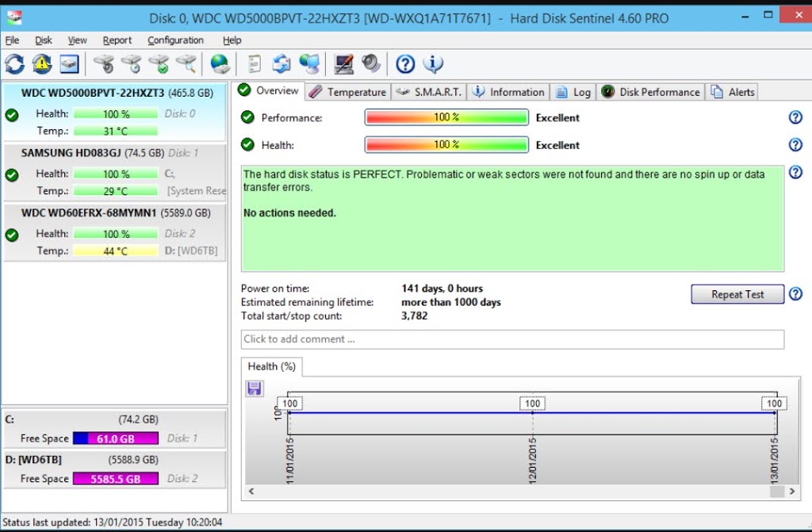Open help via blue question mark toolbar icon
The height and width of the screenshot is (532, 812).
pyautogui.click(x=405, y=63)
